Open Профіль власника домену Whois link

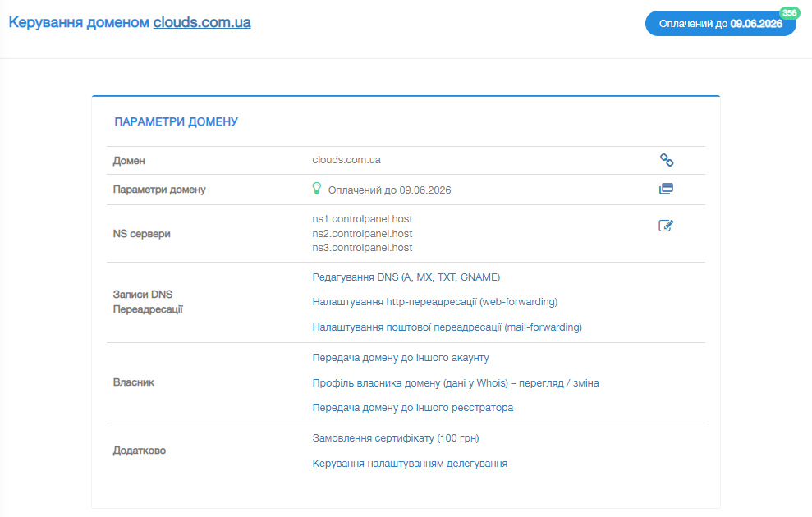click(456, 383)
